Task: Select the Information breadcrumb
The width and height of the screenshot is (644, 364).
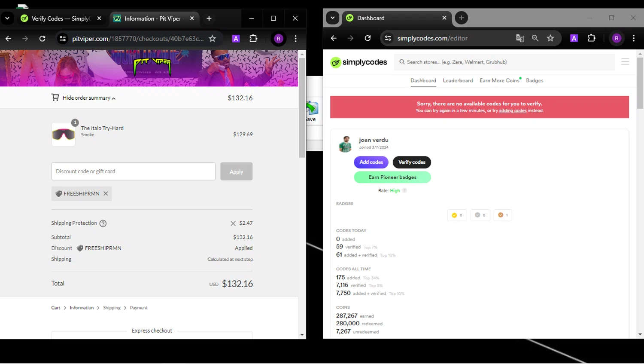Action: (x=82, y=308)
